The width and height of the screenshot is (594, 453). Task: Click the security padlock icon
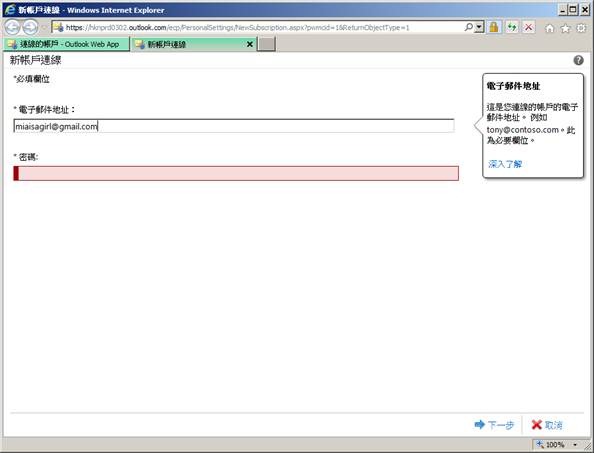[x=493, y=27]
